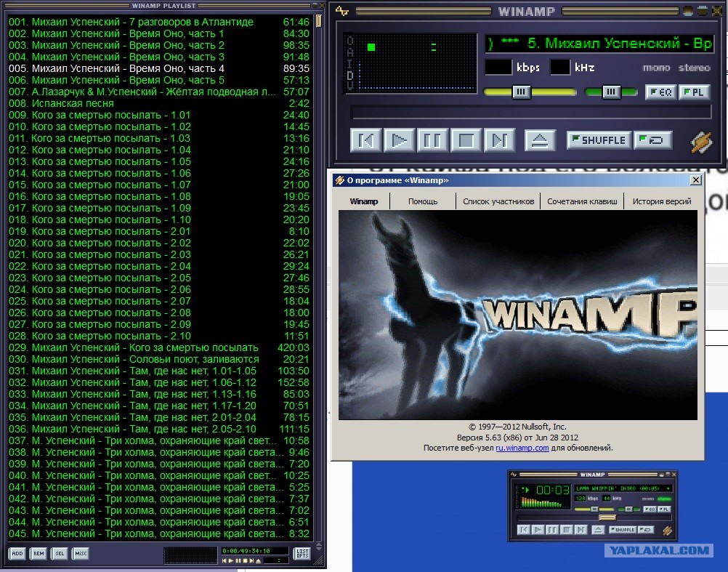728x572 pixels.
Task: Open file info via clutterbar letter I
Action: coord(350,63)
